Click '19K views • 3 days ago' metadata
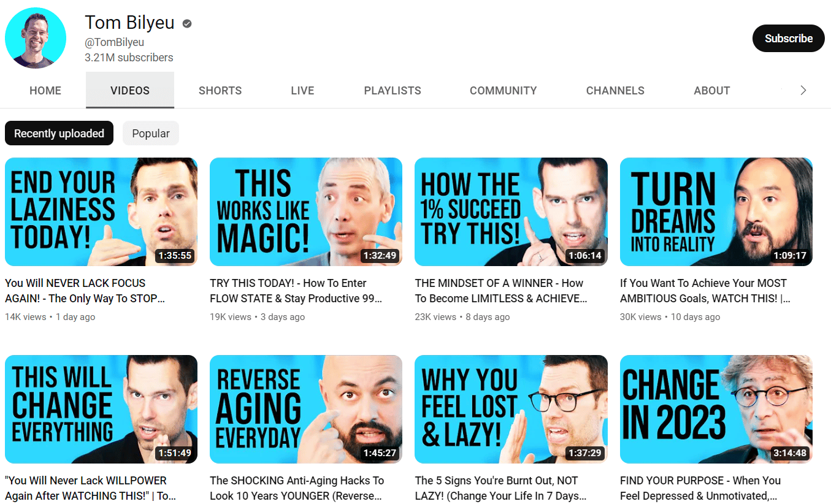This screenshot has width=831, height=504. pos(258,317)
